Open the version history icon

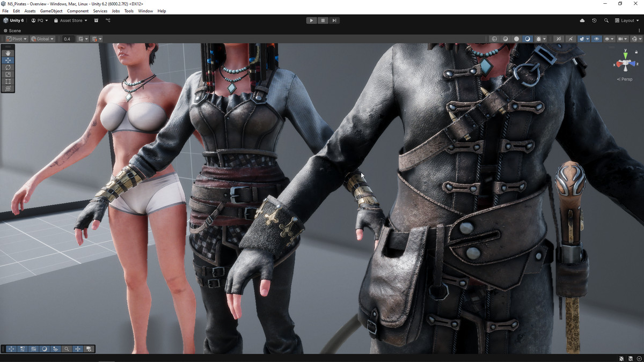[594, 20]
